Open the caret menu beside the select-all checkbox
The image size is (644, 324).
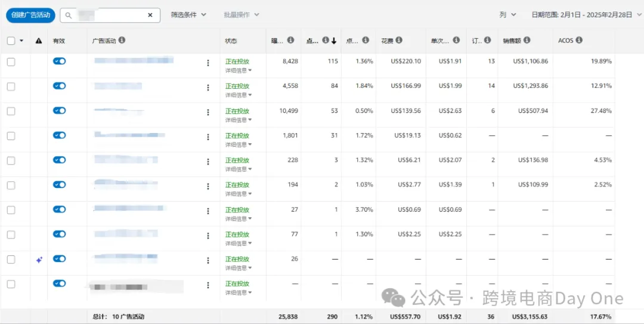[x=21, y=41]
